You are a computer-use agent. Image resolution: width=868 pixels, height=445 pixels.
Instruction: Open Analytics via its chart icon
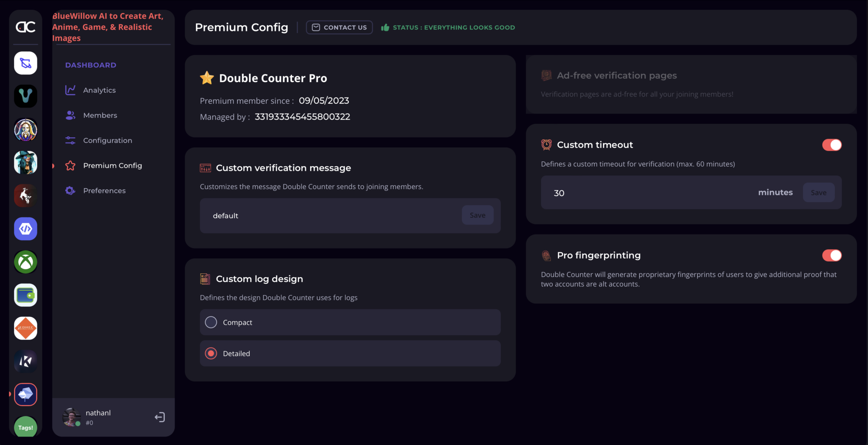point(70,90)
